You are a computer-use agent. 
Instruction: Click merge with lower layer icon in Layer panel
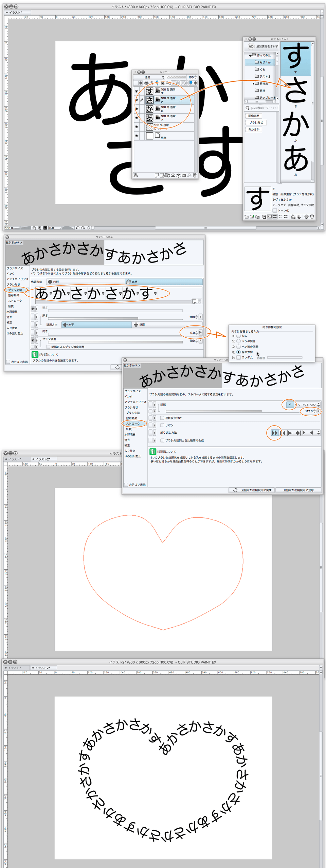pos(178,175)
